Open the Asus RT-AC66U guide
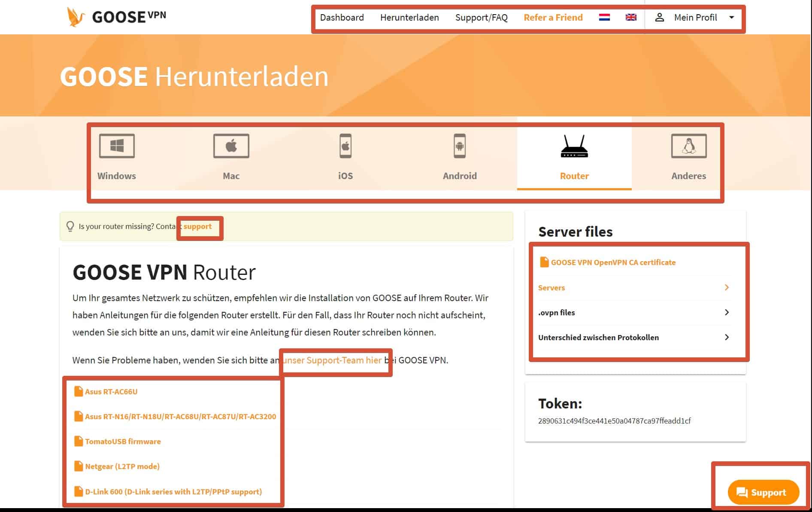Viewport: 812px width, 512px height. tap(111, 391)
